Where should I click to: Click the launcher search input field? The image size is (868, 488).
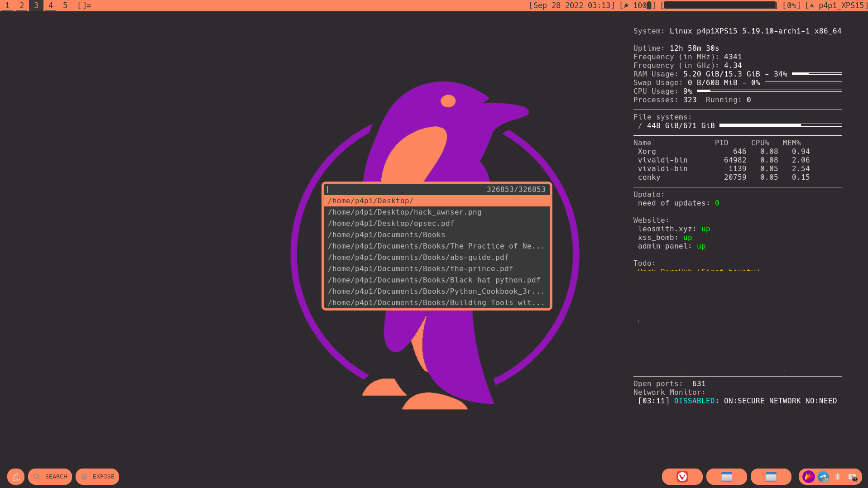403,190
